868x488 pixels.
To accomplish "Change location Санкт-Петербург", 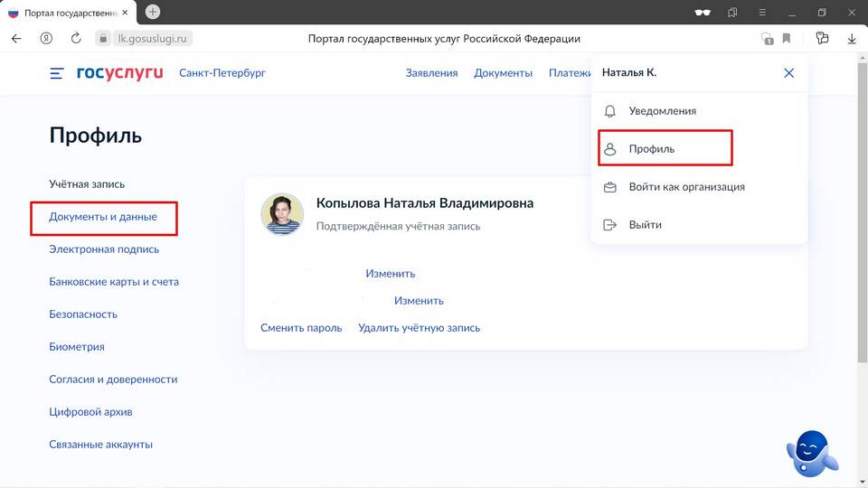I will pyautogui.click(x=222, y=73).
